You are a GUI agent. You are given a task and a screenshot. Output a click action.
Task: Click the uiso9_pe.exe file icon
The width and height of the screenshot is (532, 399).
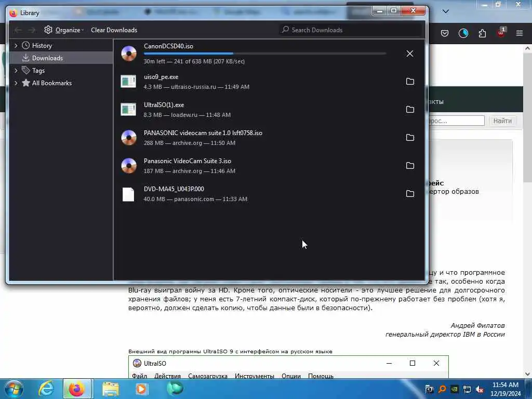click(x=128, y=82)
